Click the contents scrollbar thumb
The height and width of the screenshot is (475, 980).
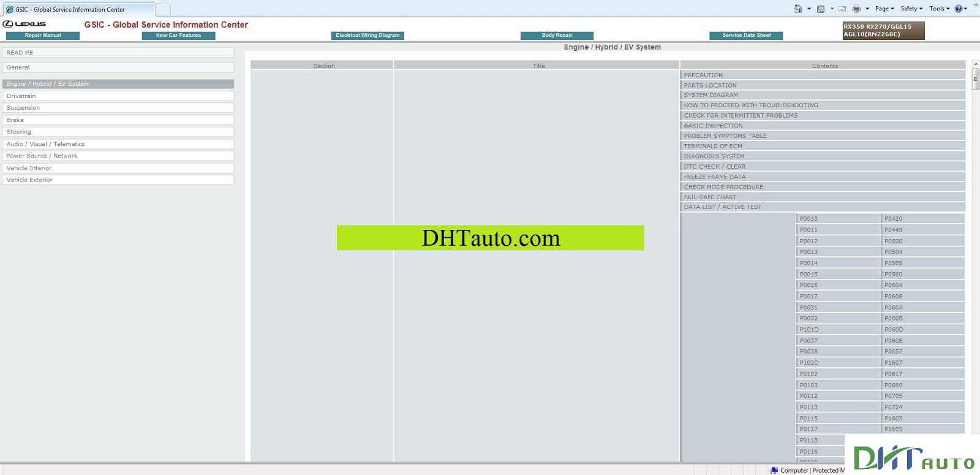(x=976, y=79)
